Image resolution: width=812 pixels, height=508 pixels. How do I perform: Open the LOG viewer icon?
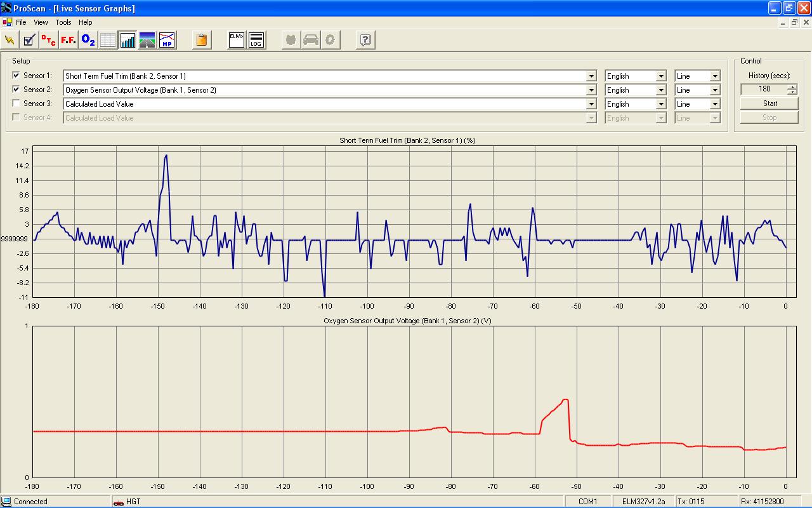(256, 40)
